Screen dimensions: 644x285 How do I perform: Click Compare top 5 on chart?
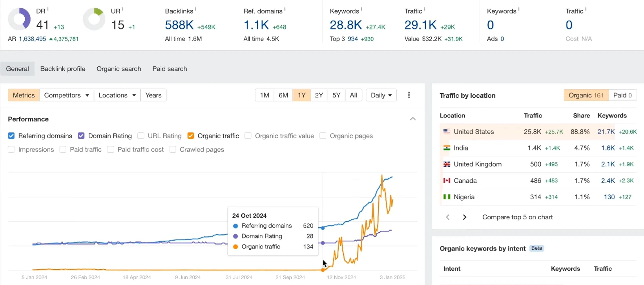(x=518, y=217)
